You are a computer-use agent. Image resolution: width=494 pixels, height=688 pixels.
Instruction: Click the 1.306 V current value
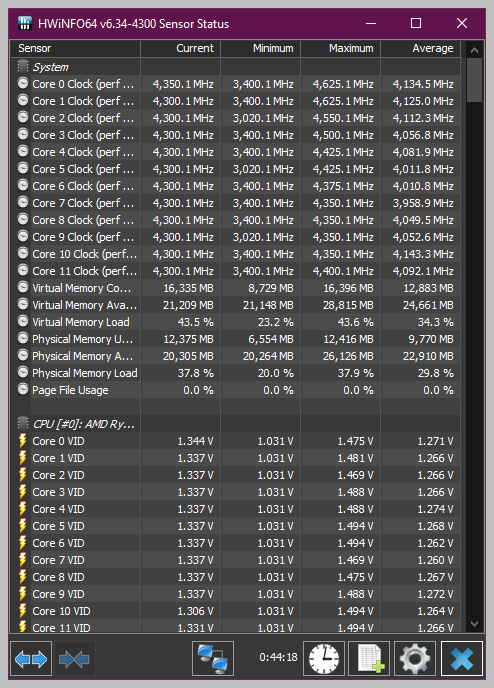[195, 611]
